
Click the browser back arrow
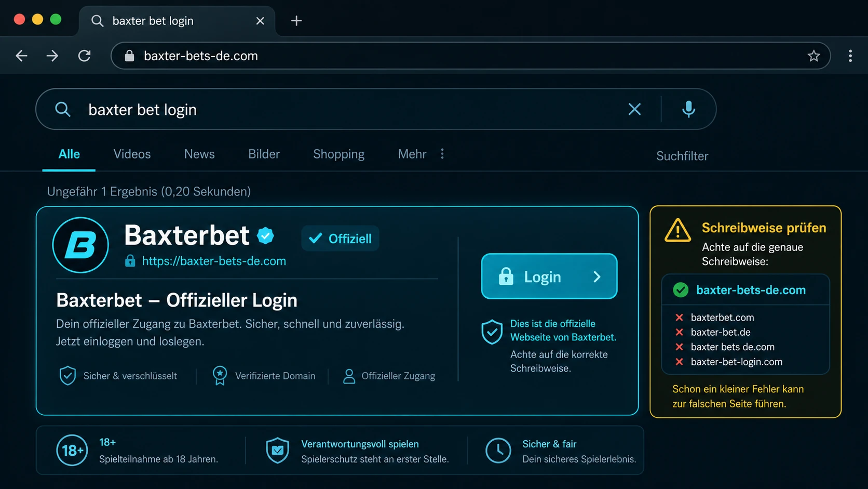(21, 56)
